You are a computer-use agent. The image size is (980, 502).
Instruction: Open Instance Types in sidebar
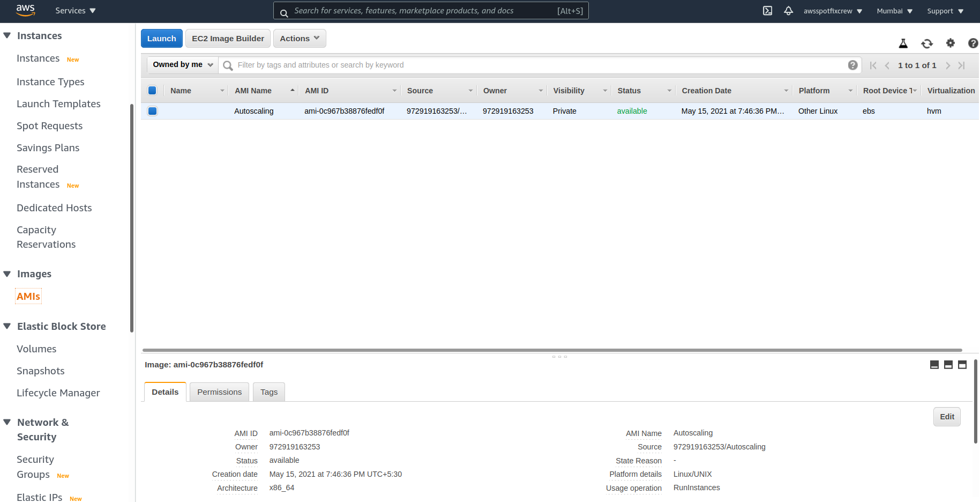pos(50,82)
